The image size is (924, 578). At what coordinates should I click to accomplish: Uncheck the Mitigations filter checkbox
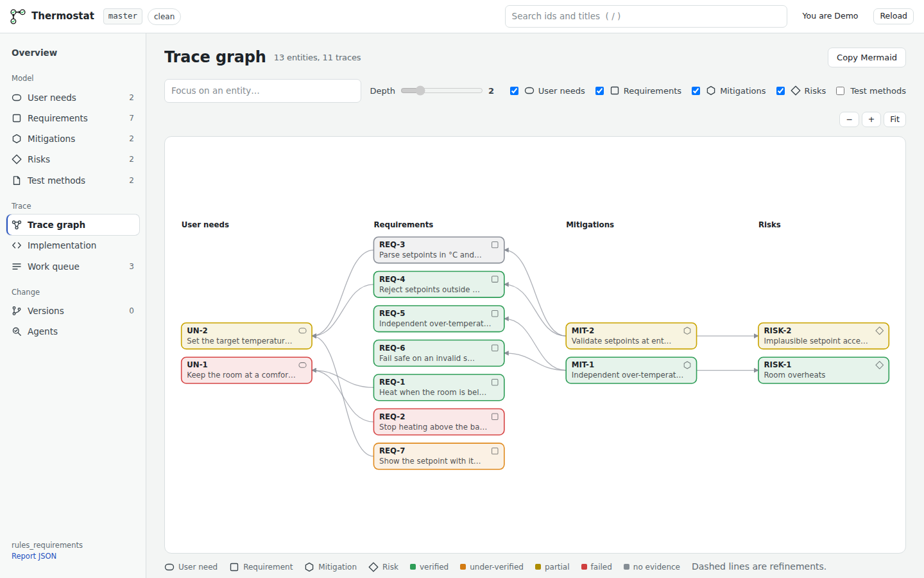696,91
